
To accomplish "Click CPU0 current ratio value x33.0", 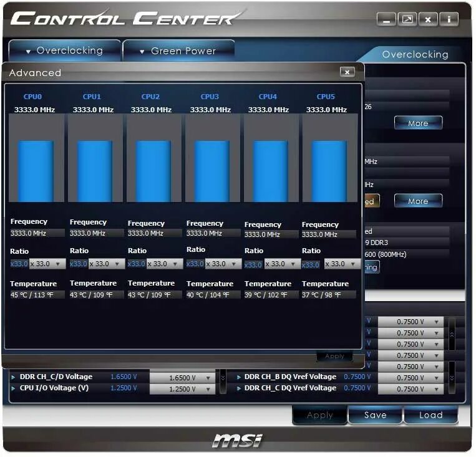I will (x=19, y=264).
